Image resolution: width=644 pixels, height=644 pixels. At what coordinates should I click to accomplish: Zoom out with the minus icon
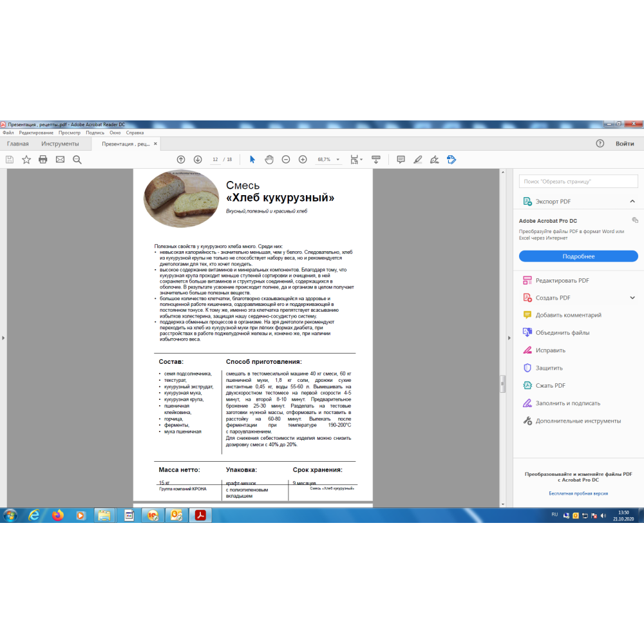tap(286, 160)
